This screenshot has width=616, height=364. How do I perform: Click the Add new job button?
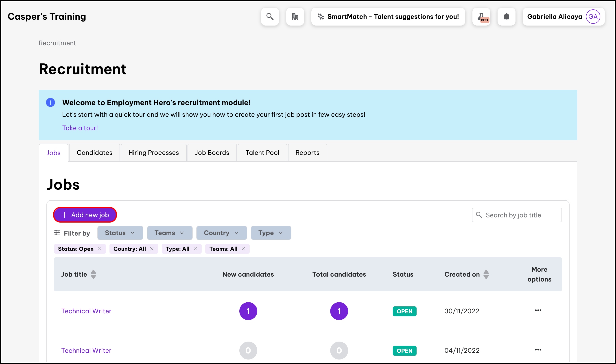85,215
